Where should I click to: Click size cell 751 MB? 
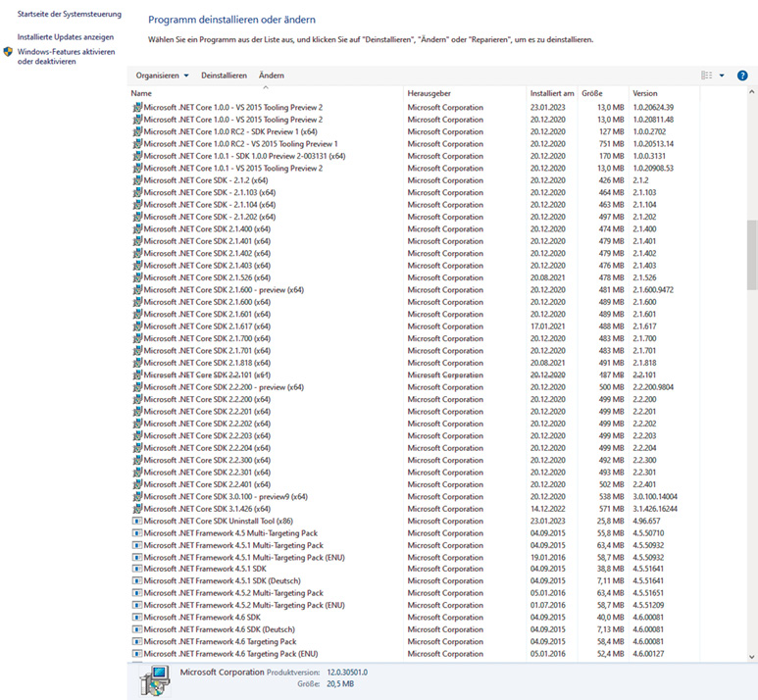pos(612,143)
